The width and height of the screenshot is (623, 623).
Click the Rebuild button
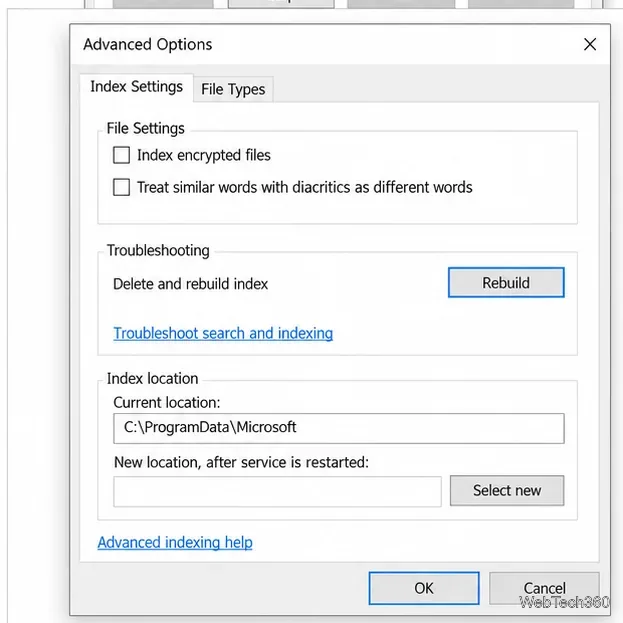tap(506, 282)
